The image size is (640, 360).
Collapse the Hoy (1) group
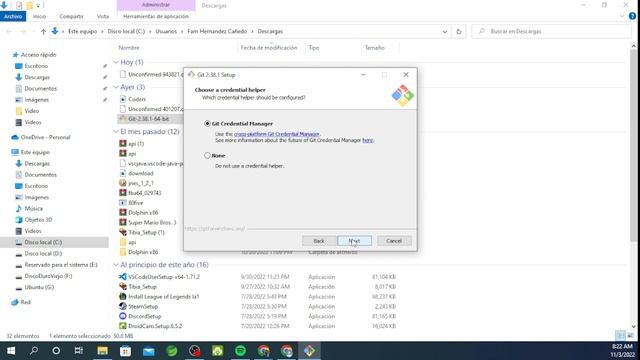(x=116, y=62)
